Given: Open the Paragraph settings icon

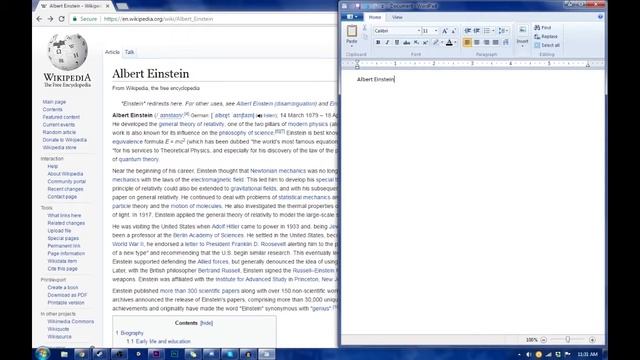Looking at the screenshot, I should (x=506, y=42).
